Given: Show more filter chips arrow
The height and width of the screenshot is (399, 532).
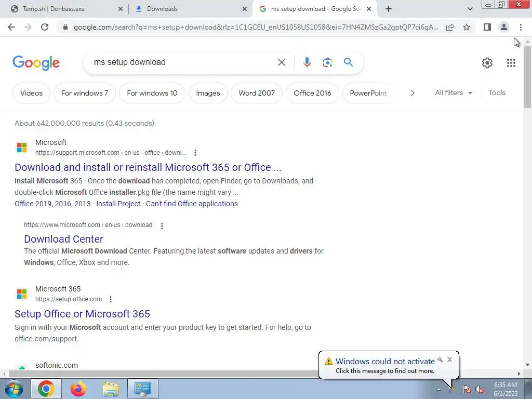Looking at the screenshot, I should tap(412, 93).
